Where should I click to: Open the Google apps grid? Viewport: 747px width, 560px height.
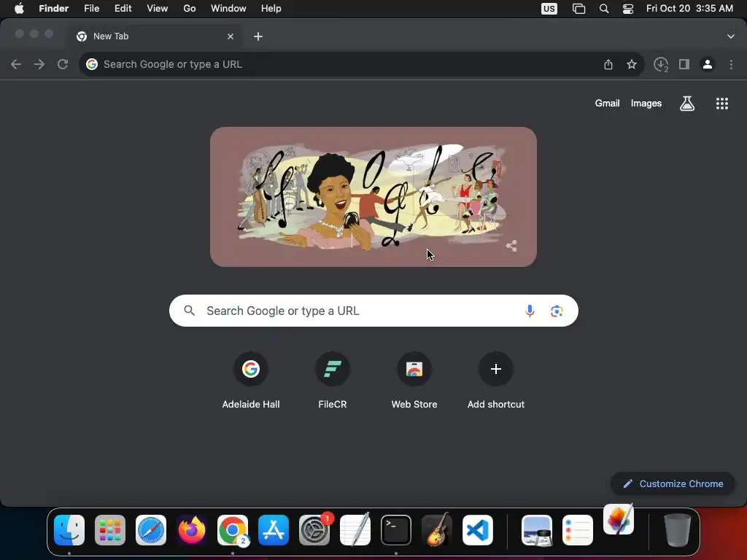pos(722,104)
